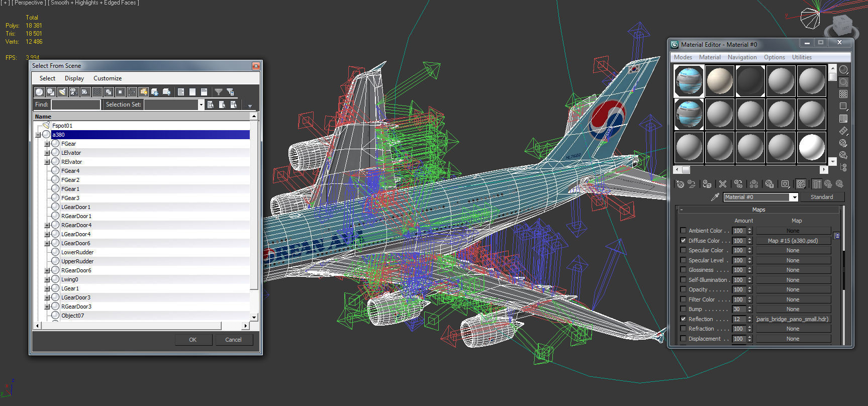
Task: Click None button for Bump map
Action: 793,309
